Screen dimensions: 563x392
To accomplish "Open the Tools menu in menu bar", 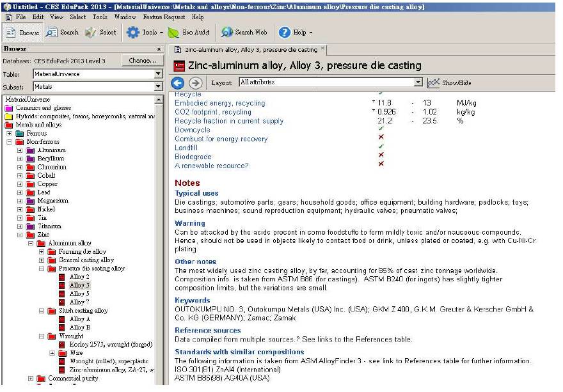I will click(x=99, y=17).
